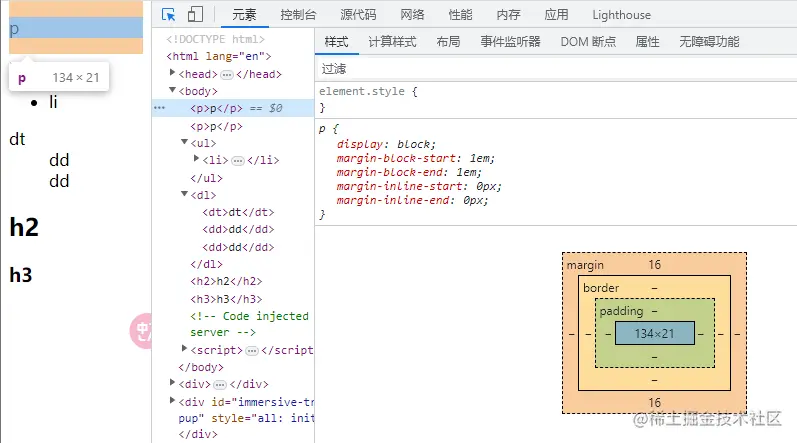
Task: Click the dt text in page preview
Action: (17, 139)
